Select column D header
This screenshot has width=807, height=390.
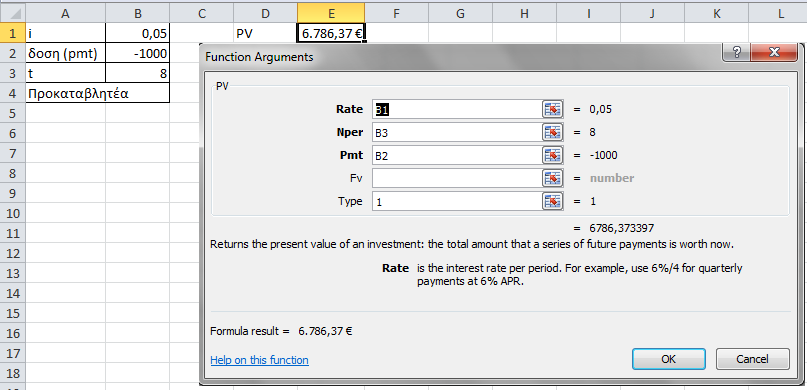point(265,13)
